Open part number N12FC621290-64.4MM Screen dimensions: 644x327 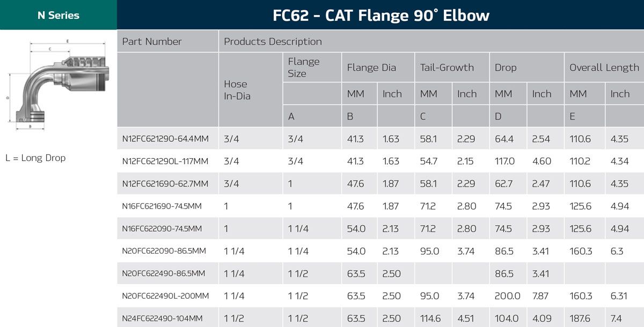[165, 139]
